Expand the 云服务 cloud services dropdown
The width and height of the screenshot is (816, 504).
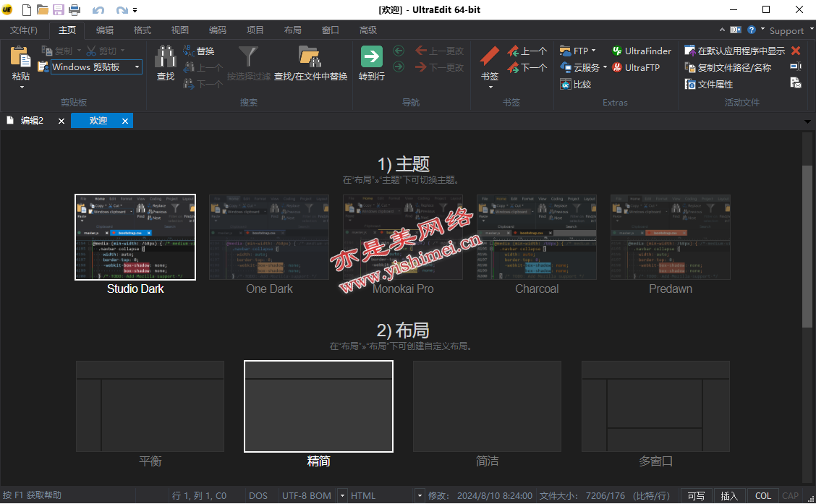605,67
